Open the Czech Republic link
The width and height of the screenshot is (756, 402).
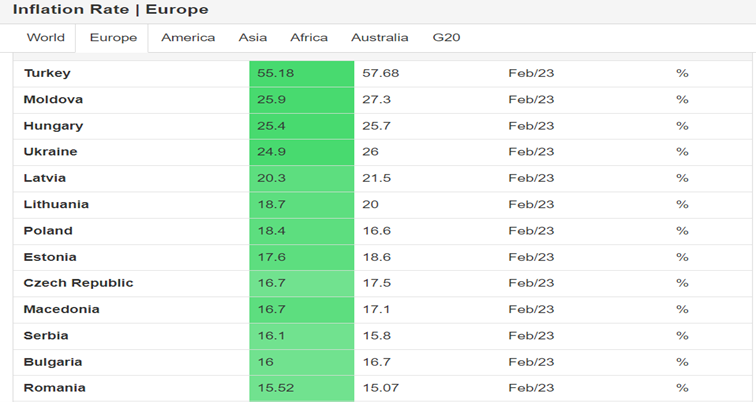pos(78,283)
